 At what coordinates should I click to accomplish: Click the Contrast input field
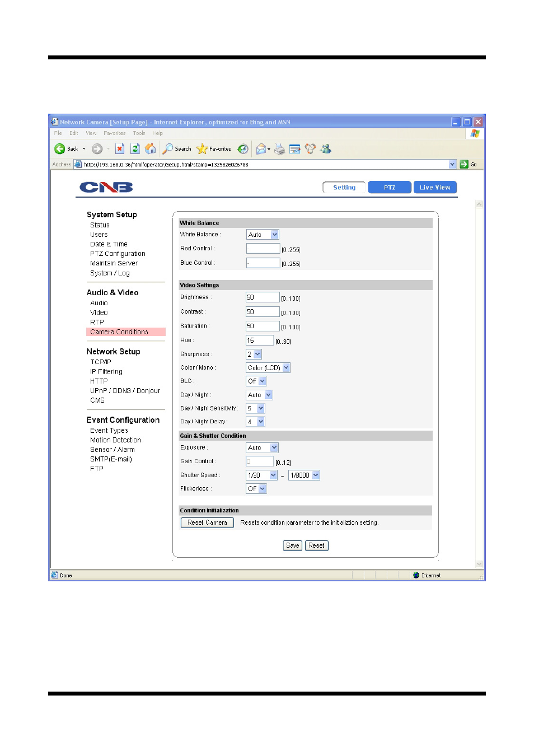[263, 312]
